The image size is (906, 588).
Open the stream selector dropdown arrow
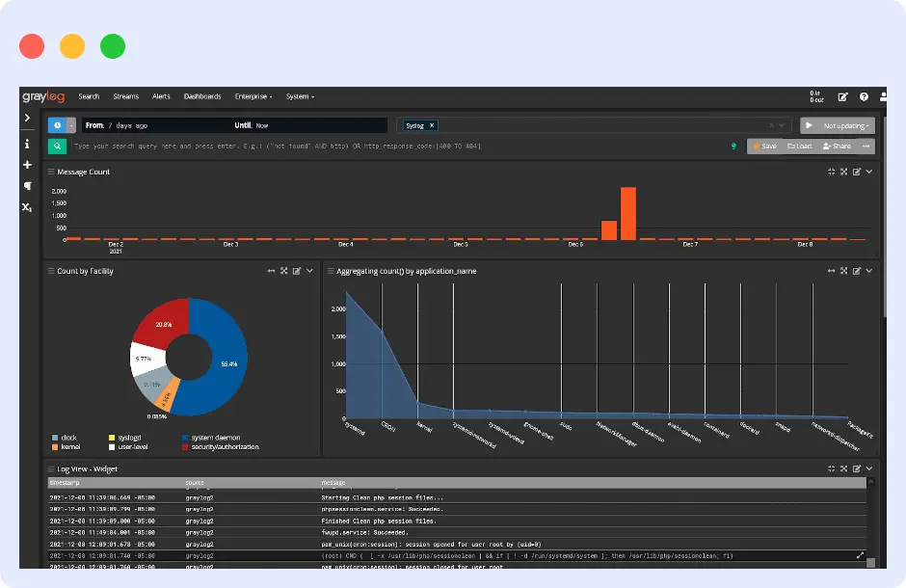pos(782,125)
